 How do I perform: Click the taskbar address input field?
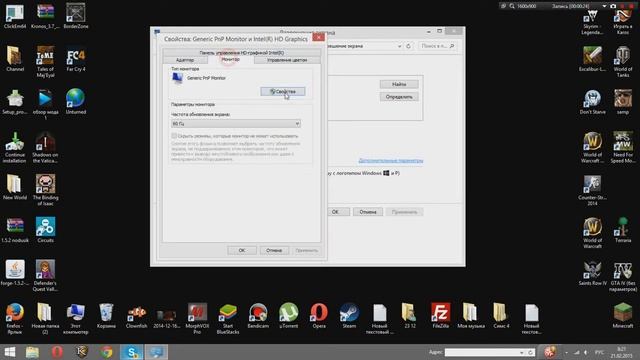point(482,352)
